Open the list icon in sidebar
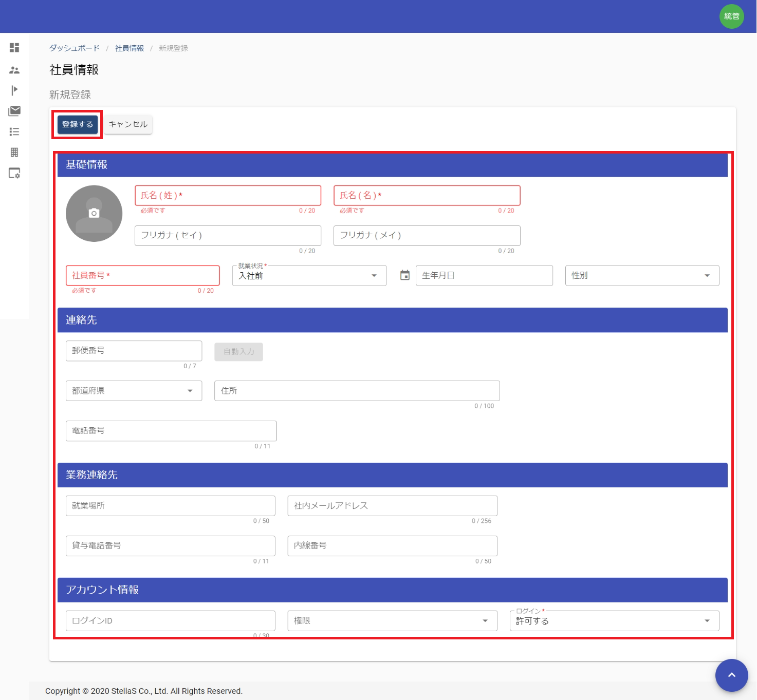This screenshot has width=757, height=700. 14,132
